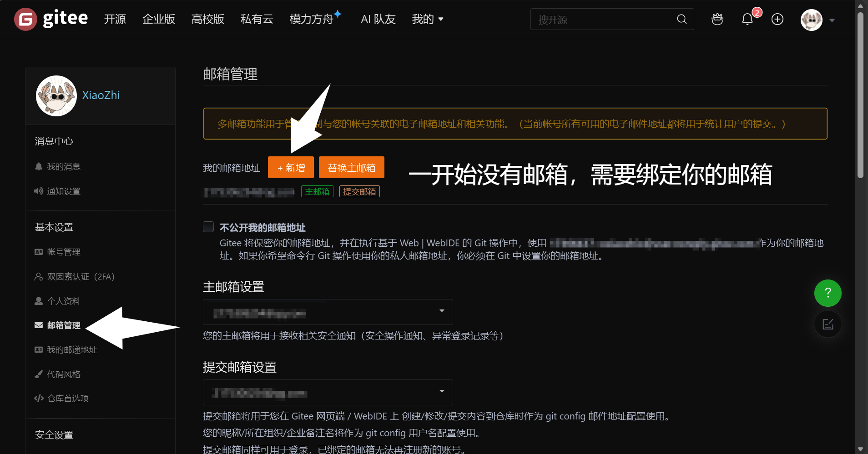
Task: Open the XiaoZhi profile link
Action: (x=101, y=95)
